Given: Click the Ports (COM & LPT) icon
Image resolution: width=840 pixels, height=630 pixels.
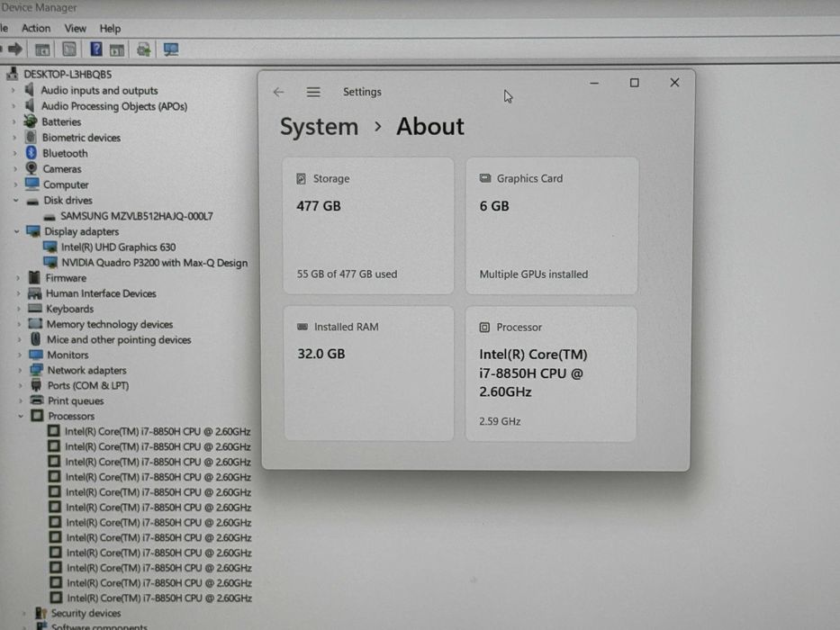Looking at the screenshot, I should [36, 384].
